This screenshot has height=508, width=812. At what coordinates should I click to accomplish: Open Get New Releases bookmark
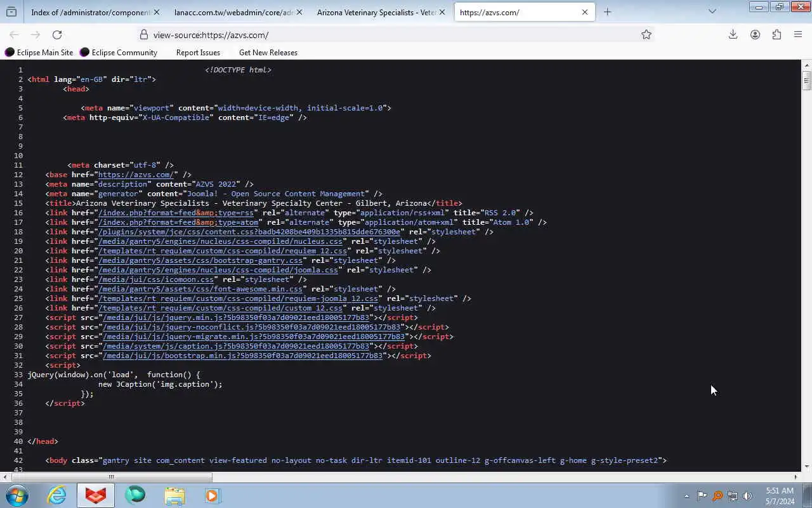coord(268,53)
